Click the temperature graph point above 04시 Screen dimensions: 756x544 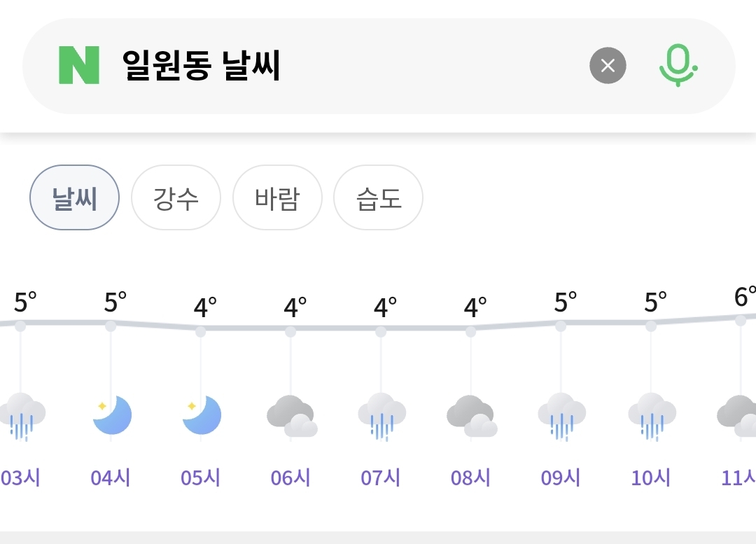tap(111, 326)
